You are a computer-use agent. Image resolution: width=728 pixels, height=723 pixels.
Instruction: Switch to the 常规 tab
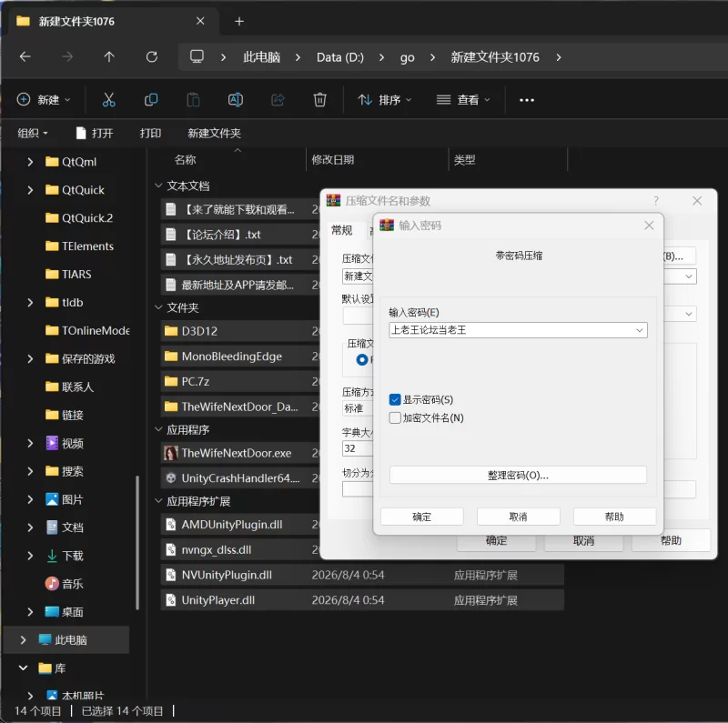[x=342, y=230]
